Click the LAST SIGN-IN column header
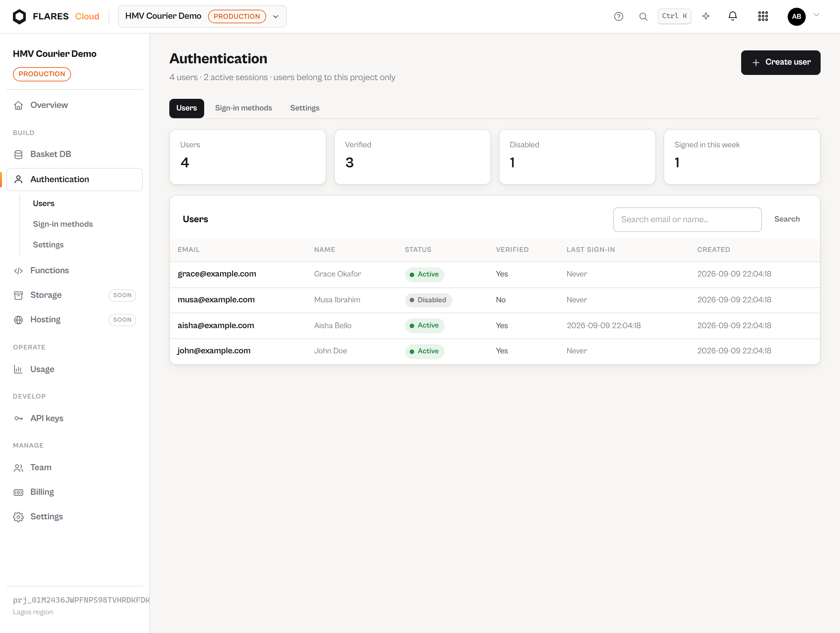Image resolution: width=840 pixels, height=633 pixels. point(591,250)
